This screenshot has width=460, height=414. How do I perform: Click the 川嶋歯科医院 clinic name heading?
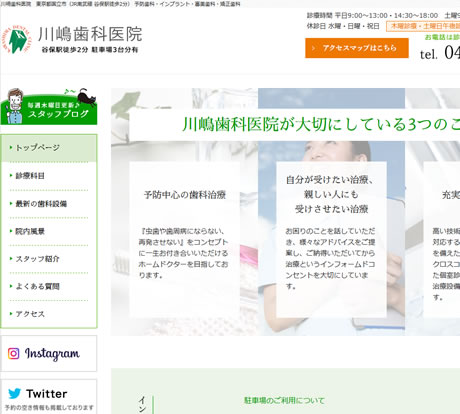click(x=90, y=34)
